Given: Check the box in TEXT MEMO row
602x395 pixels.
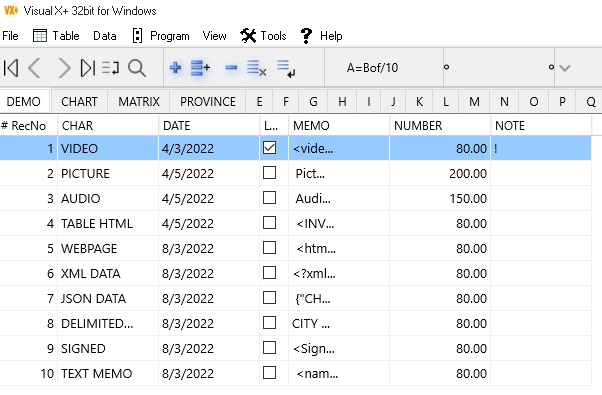Looking at the screenshot, I should click(x=269, y=373).
